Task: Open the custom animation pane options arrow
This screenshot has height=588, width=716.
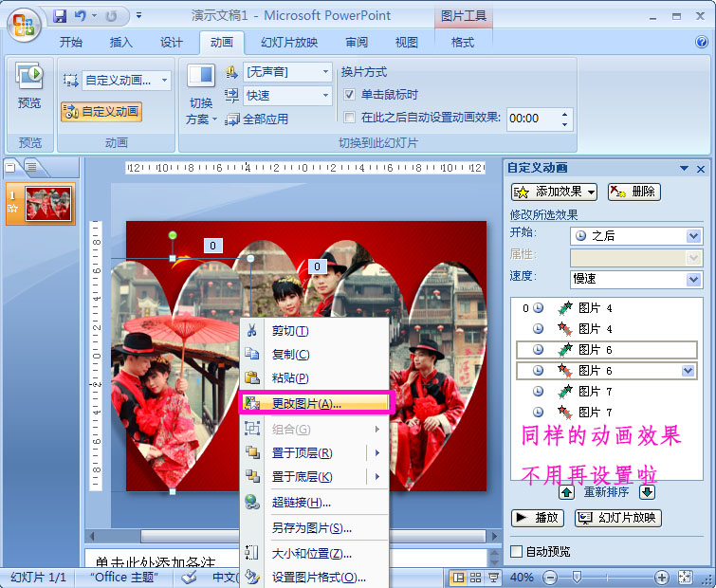Action: tap(684, 169)
